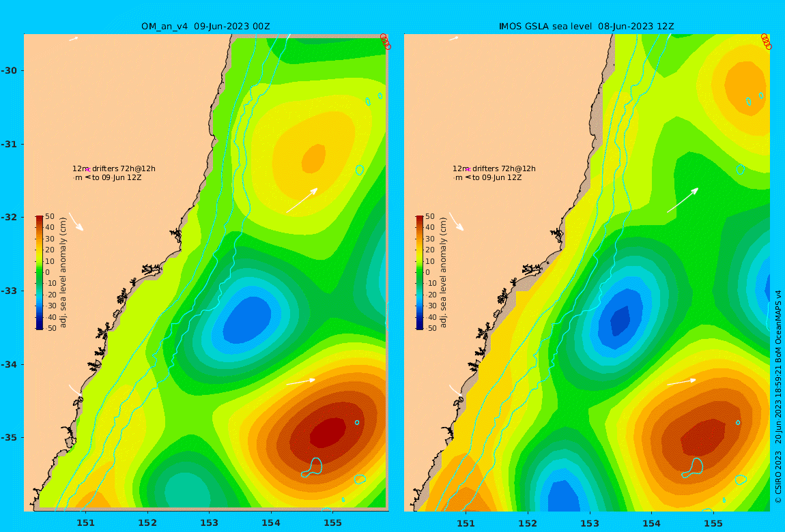Click the long white drifter arrow near -31.7 in left map

(302, 200)
